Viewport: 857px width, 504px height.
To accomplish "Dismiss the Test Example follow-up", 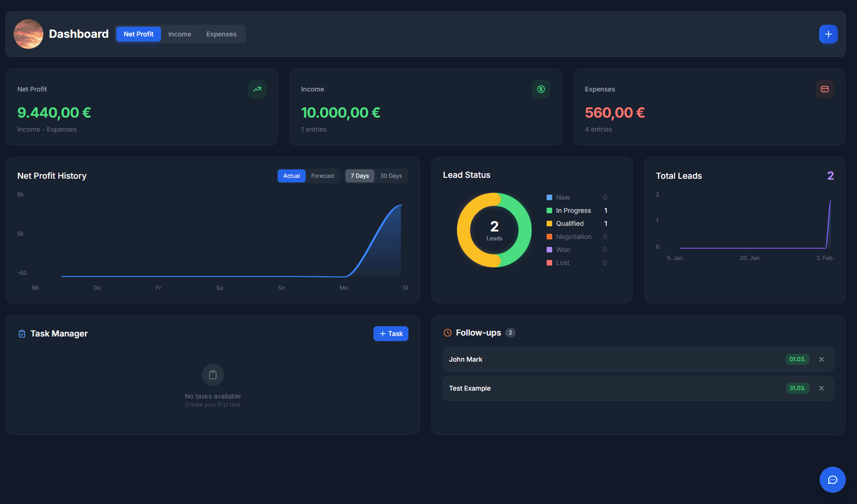I will (x=822, y=388).
